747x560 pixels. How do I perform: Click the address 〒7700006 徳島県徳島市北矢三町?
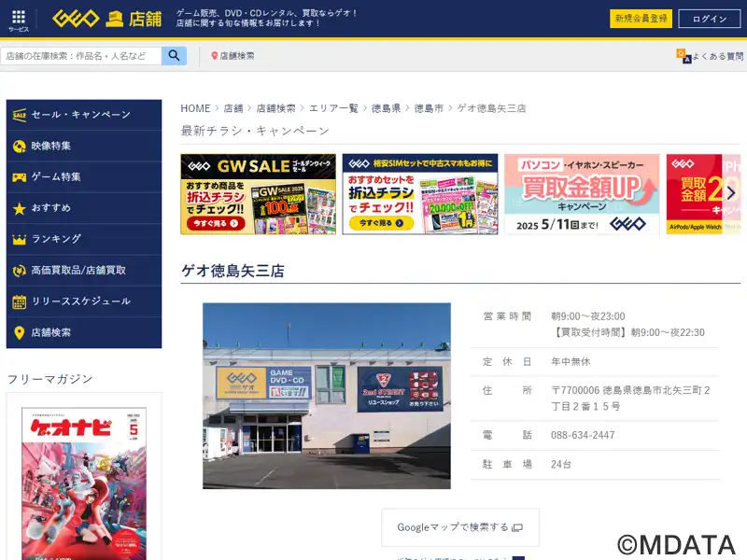tap(630, 399)
